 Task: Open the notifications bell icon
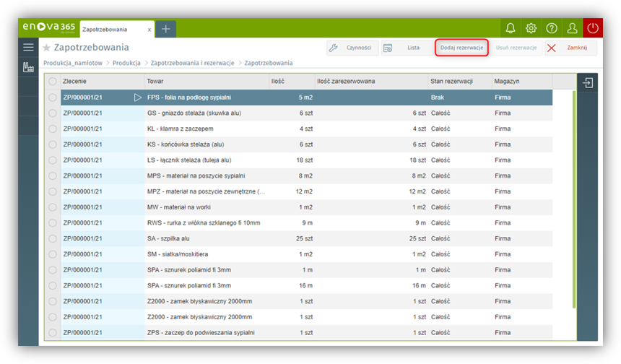(x=510, y=28)
